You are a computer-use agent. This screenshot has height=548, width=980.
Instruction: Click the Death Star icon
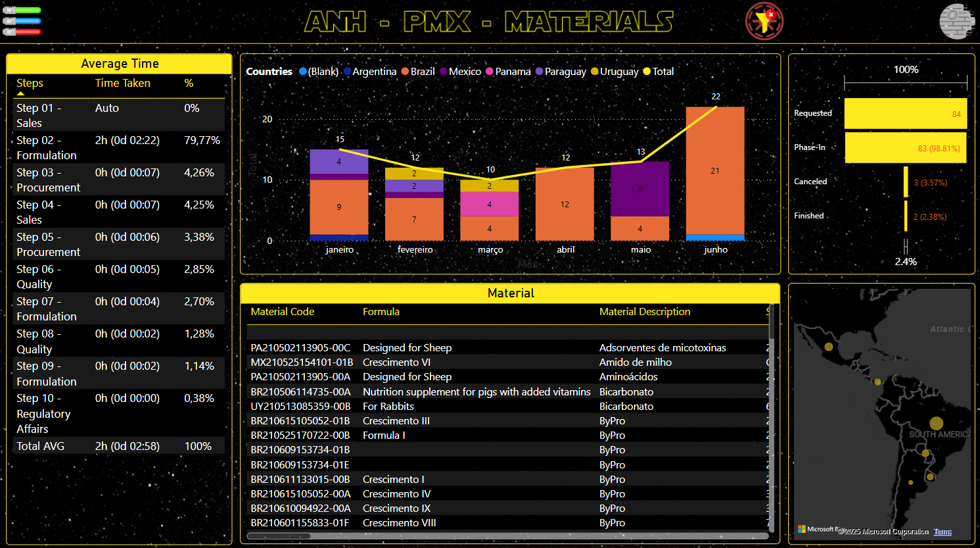coord(956,21)
